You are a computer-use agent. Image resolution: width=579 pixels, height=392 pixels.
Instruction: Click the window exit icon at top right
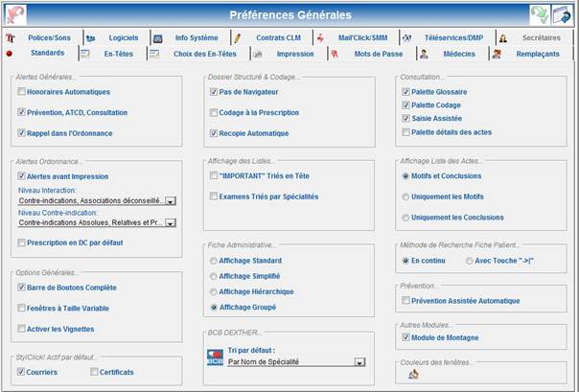point(563,15)
